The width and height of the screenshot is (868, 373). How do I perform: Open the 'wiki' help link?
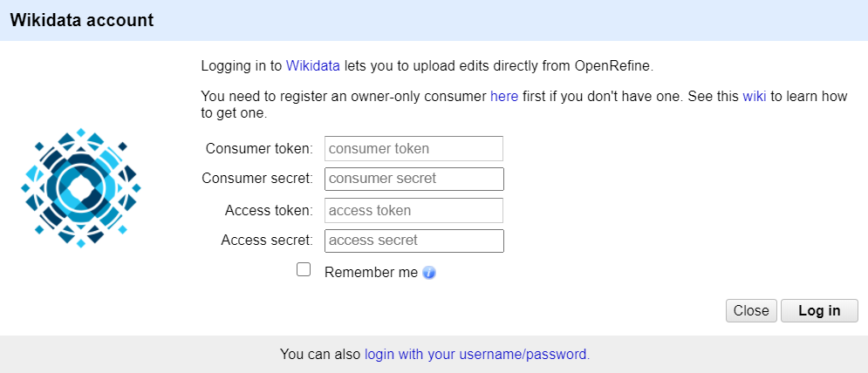click(755, 96)
